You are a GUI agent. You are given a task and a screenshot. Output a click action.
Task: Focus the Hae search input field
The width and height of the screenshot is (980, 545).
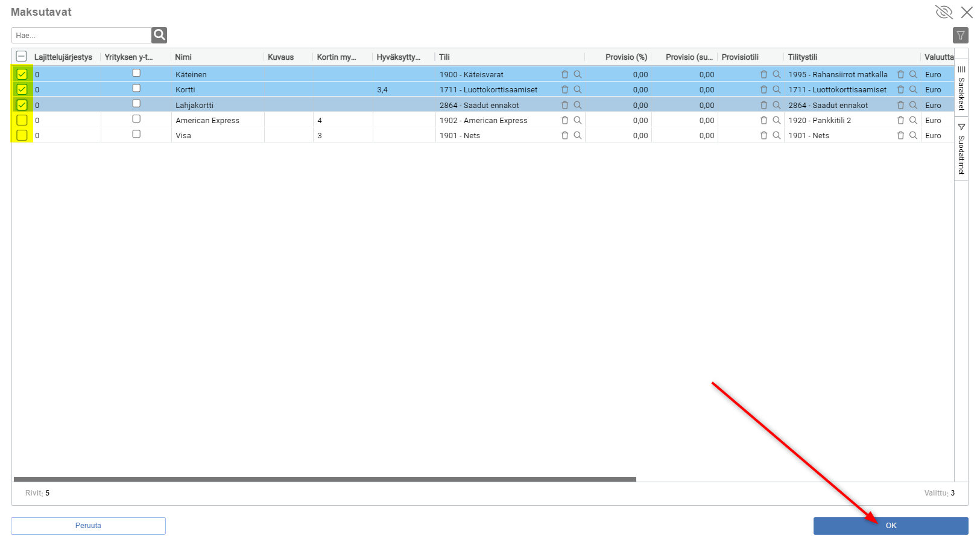[81, 35]
